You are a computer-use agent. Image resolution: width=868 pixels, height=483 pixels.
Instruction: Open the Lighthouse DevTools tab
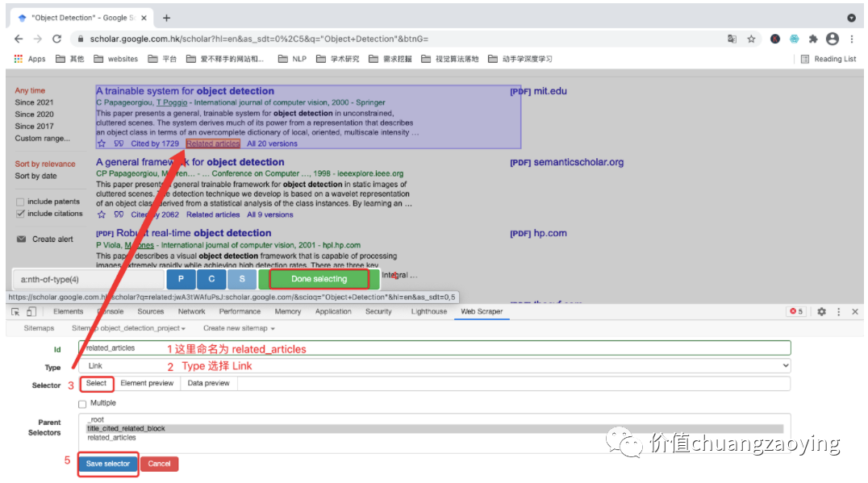point(429,311)
